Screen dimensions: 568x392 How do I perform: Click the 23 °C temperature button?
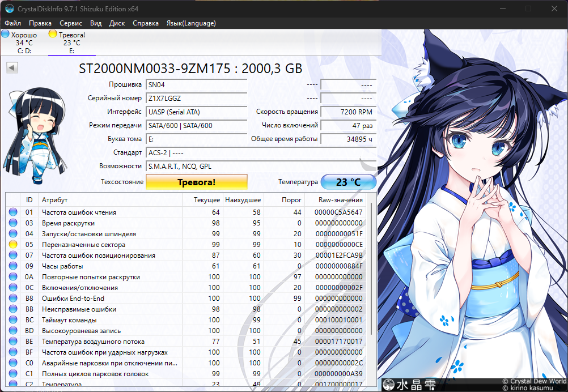coord(349,182)
